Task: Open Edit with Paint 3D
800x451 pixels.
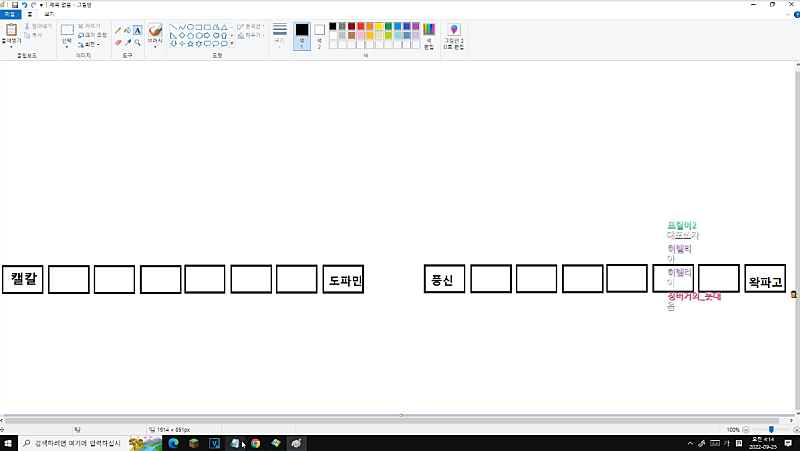Action: pos(454,36)
